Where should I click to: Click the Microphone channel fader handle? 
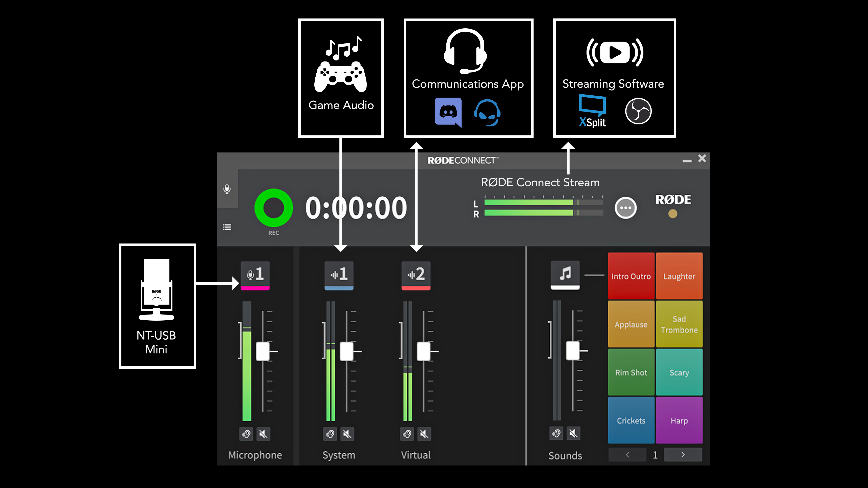pos(263,351)
